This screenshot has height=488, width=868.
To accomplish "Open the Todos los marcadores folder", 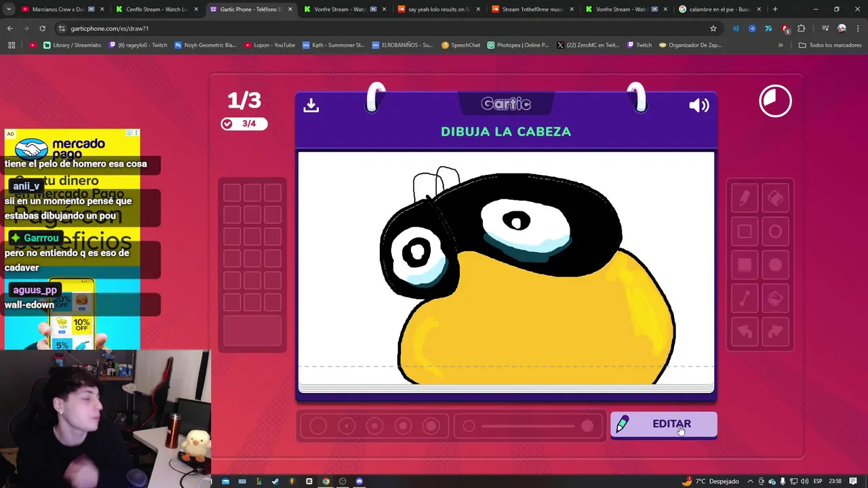I will (830, 45).
